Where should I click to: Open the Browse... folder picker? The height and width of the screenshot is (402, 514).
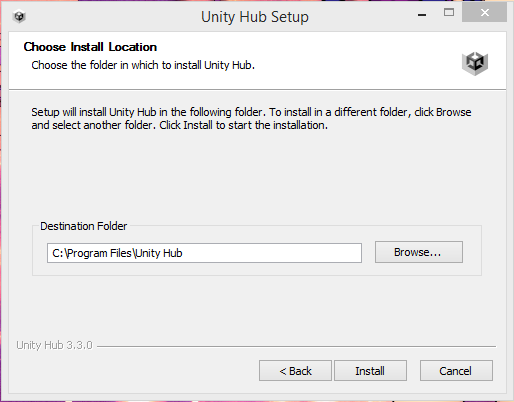click(x=419, y=252)
